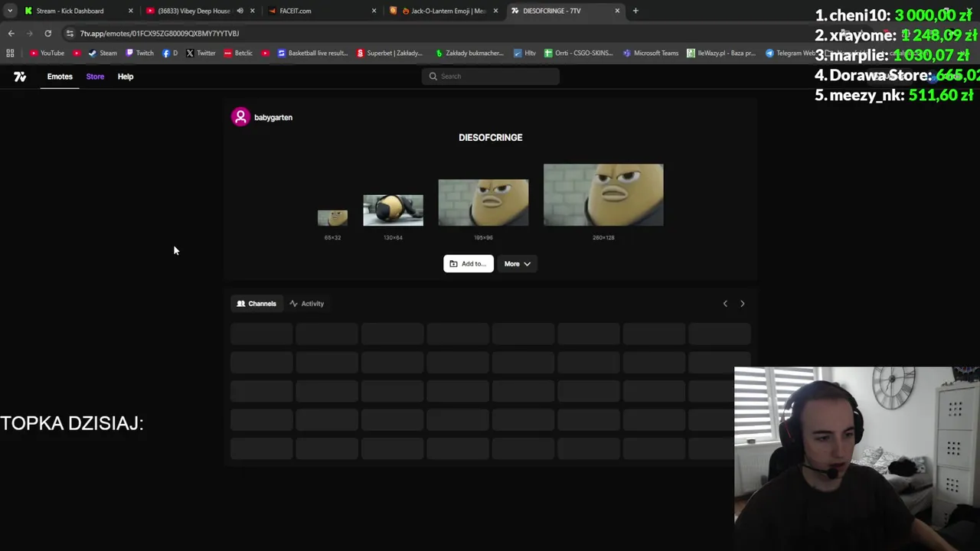Open the Twitch bookmark
This screenshot has height=551, width=980.
pyautogui.click(x=139, y=53)
